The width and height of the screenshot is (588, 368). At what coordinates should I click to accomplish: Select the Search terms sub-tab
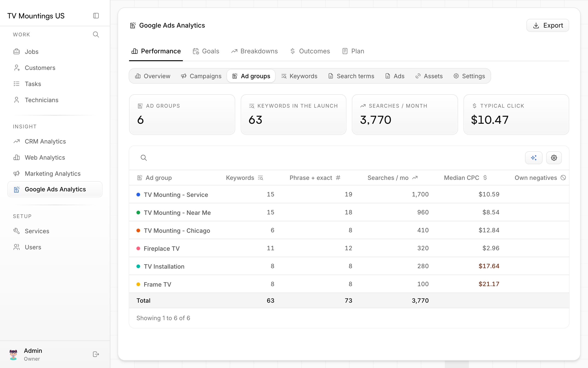tap(351, 76)
